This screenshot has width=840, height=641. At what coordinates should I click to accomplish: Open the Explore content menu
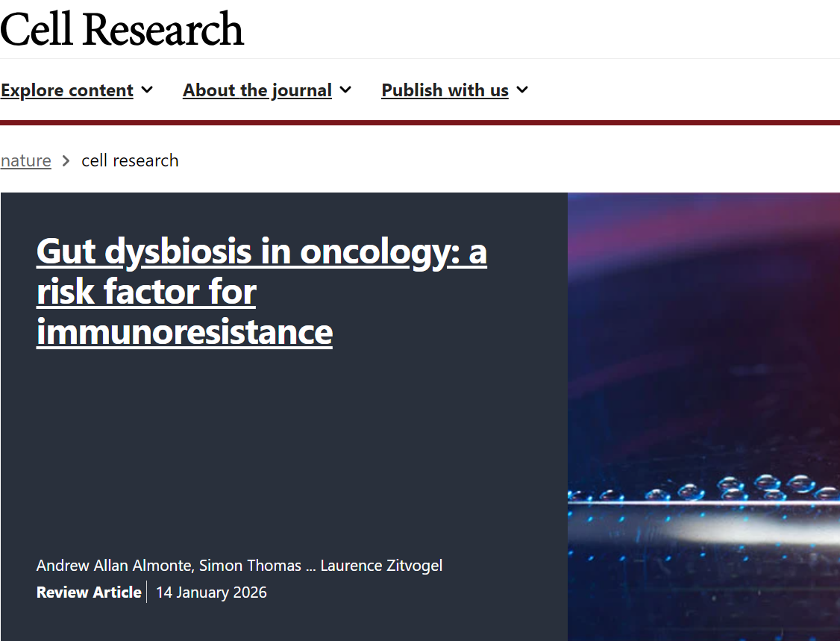pyautogui.click(x=67, y=90)
